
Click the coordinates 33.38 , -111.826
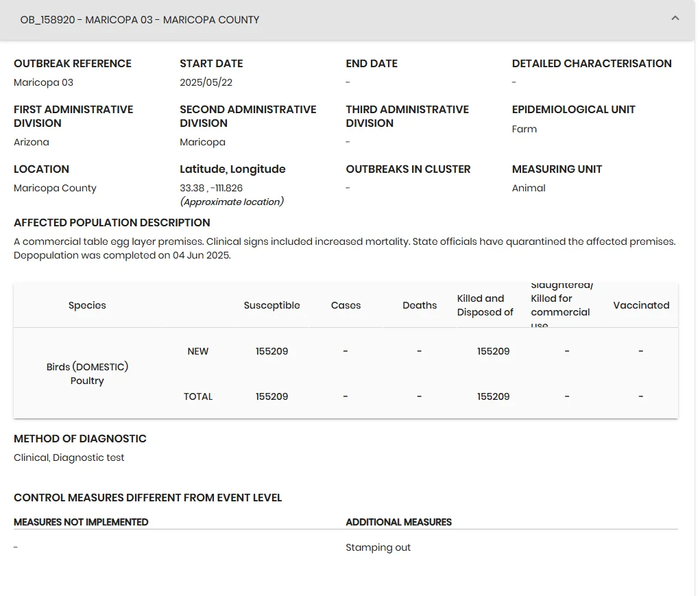click(211, 189)
